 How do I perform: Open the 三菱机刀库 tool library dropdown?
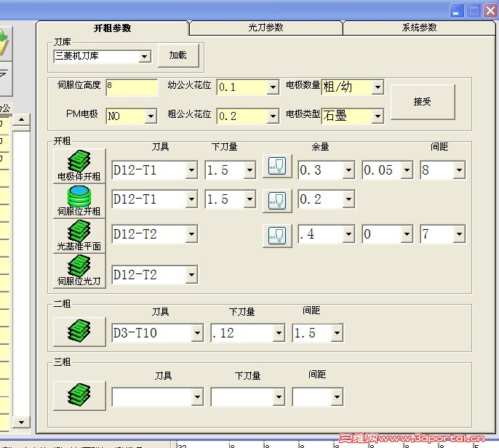145,57
